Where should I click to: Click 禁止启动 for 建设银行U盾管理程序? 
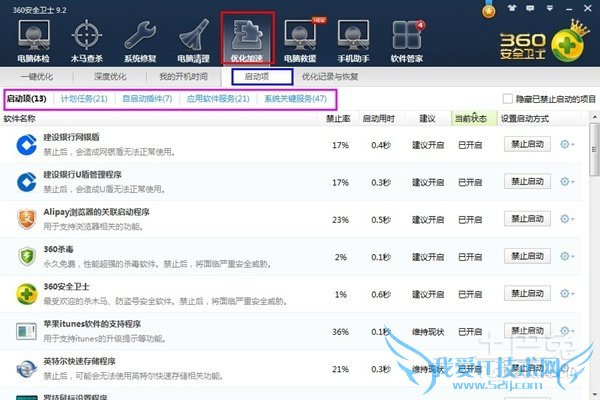(527, 181)
